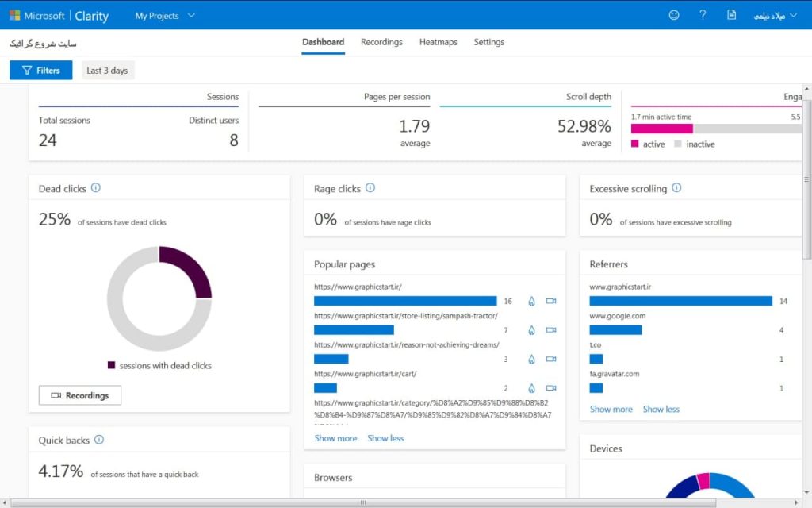View recordings for cart page
This screenshot has height=508, width=812.
click(x=551, y=388)
